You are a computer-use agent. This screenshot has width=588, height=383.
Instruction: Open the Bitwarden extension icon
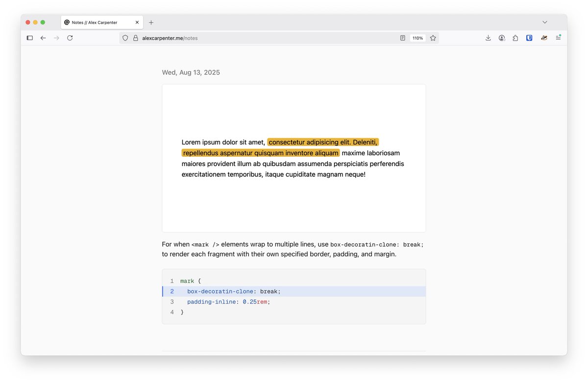click(529, 38)
